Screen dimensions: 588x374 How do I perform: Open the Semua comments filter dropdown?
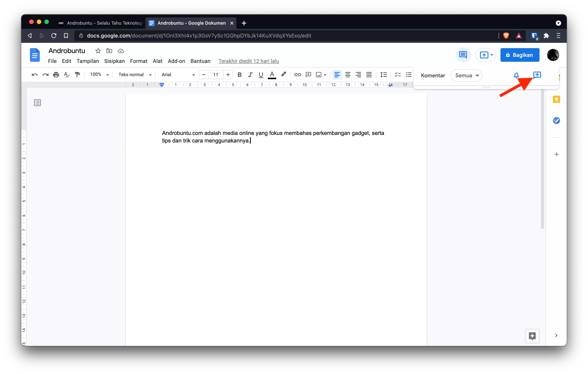[466, 75]
